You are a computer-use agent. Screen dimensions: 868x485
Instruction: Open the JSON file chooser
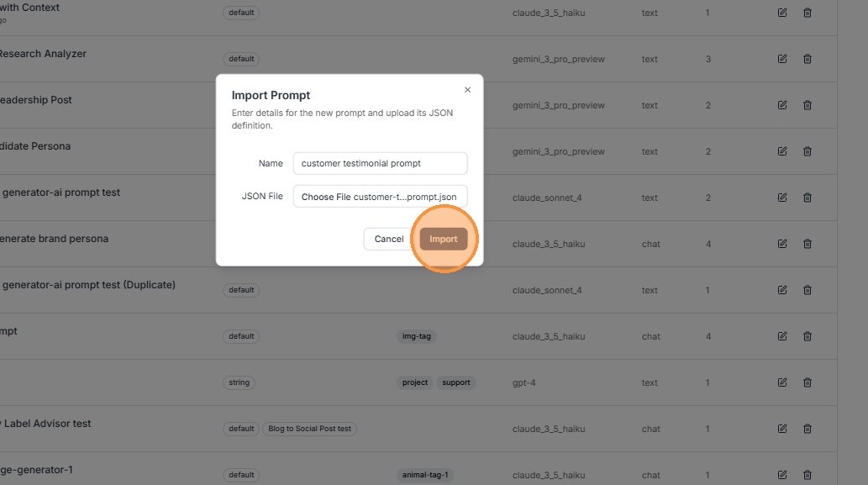[x=380, y=197]
